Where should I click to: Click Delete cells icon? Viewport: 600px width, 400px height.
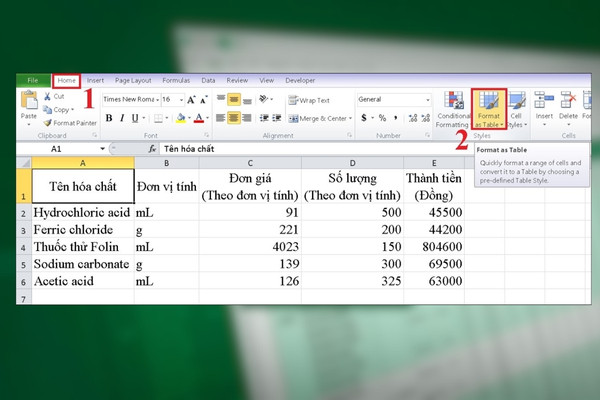568,100
